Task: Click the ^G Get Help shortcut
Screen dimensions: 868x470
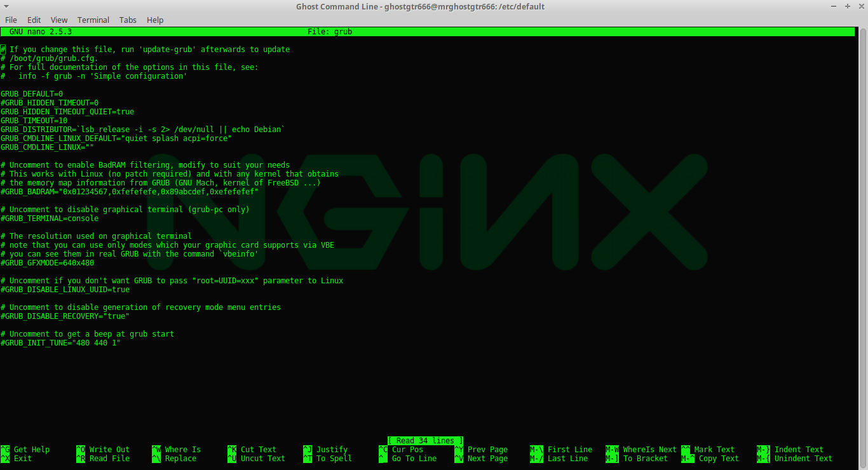Action: pyautogui.click(x=25, y=450)
